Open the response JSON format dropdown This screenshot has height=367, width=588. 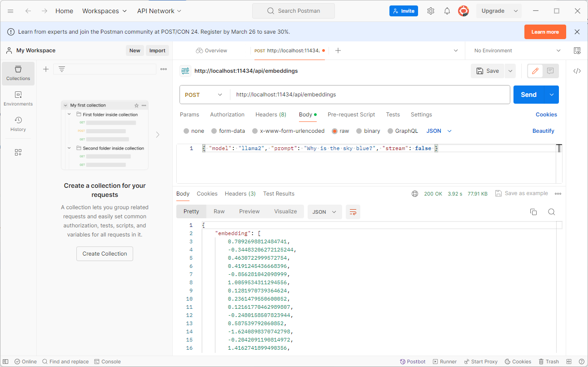[x=325, y=212]
